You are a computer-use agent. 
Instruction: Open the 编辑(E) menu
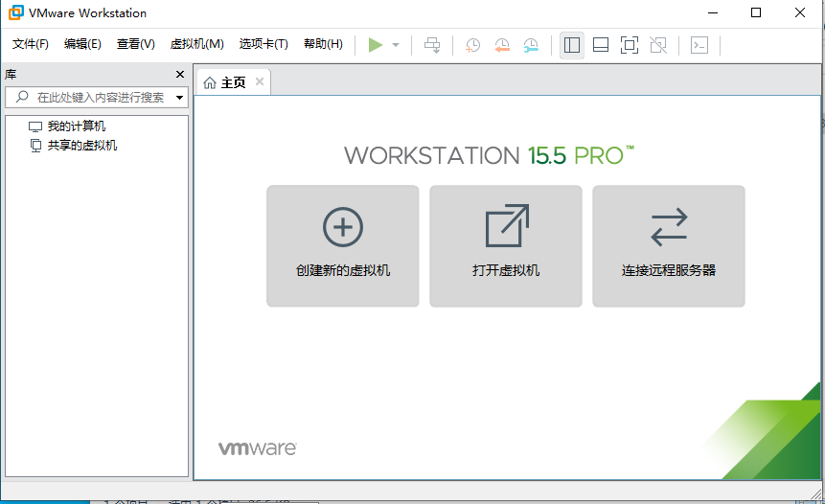point(82,44)
